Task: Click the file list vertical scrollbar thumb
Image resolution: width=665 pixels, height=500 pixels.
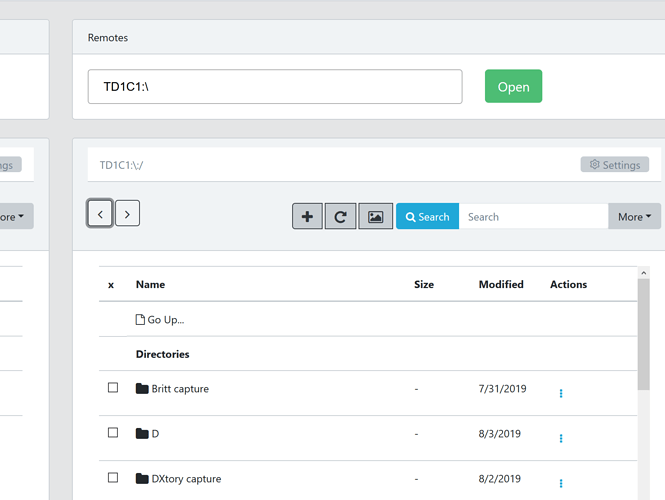Action: coord(643,334)
